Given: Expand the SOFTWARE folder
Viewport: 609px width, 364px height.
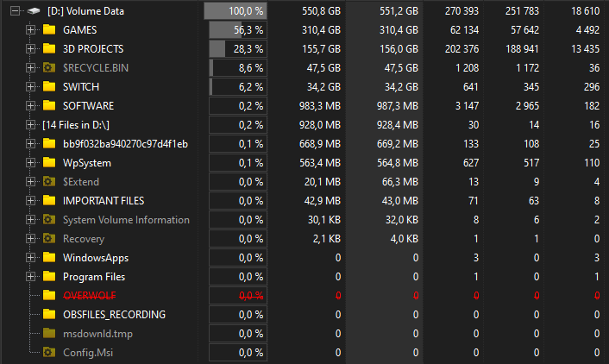Looking at the screenshot, I should 30,106.
